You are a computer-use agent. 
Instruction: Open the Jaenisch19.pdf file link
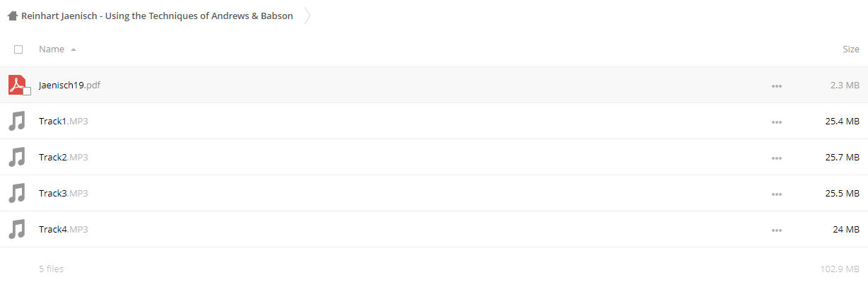[x=70, y=85]
